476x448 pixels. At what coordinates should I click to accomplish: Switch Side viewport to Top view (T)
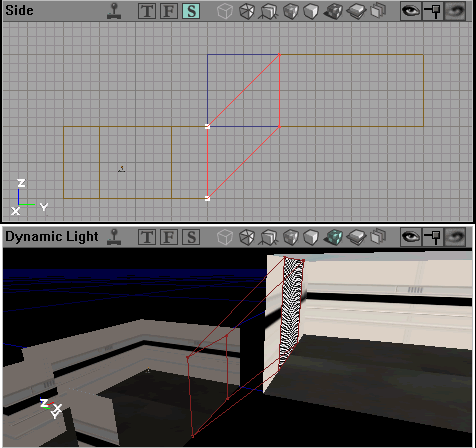[147, 11]
